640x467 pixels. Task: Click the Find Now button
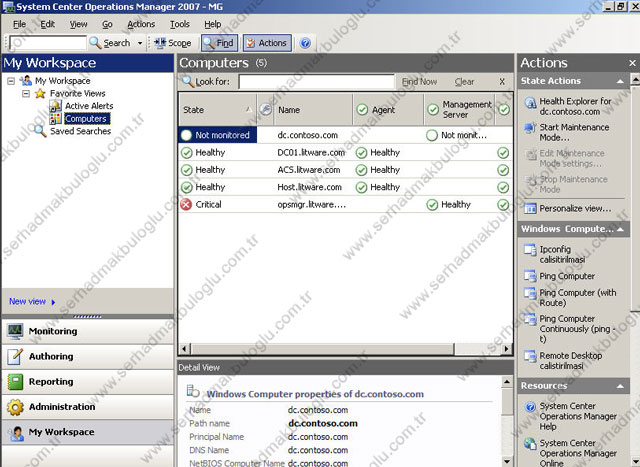click(419, 82)
